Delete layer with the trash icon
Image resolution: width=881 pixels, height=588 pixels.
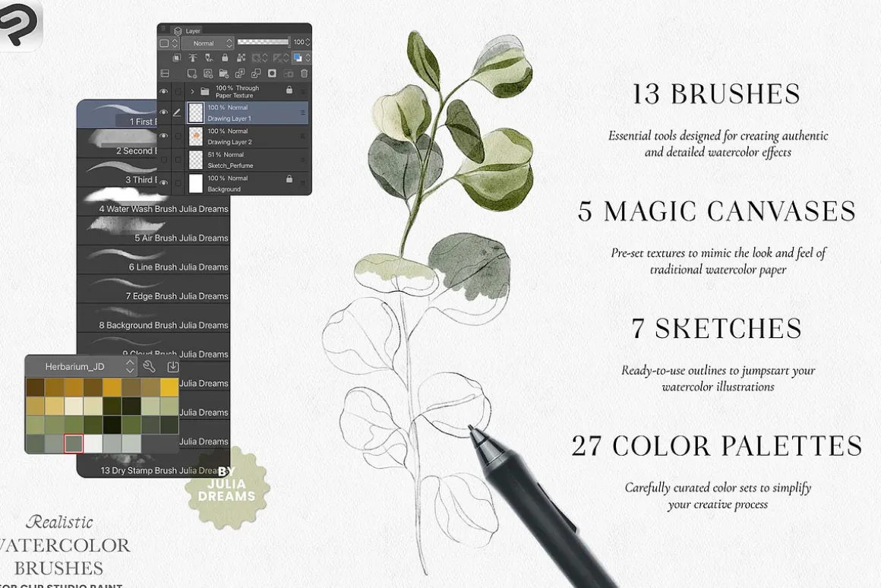(304, 73)
